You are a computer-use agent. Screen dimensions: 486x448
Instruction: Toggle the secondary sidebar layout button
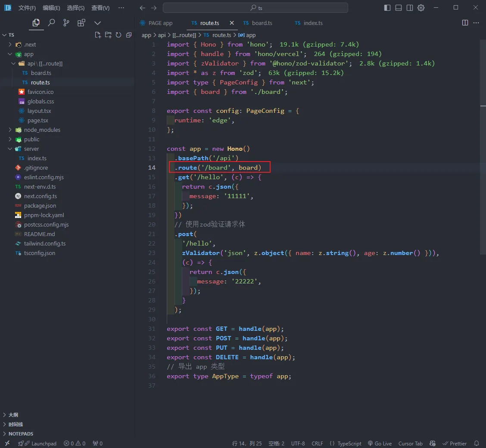410,8
